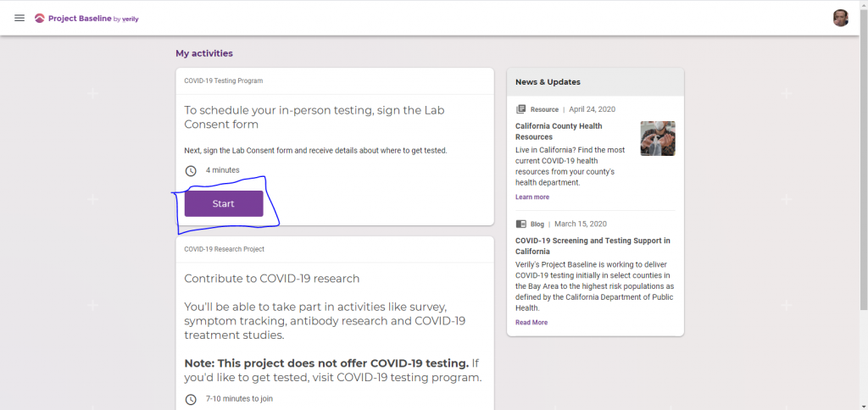The height and width of the screenshot is (410, 868).
Task: Click the clock icon beside 4 minutes
Action: coord(191,170)
